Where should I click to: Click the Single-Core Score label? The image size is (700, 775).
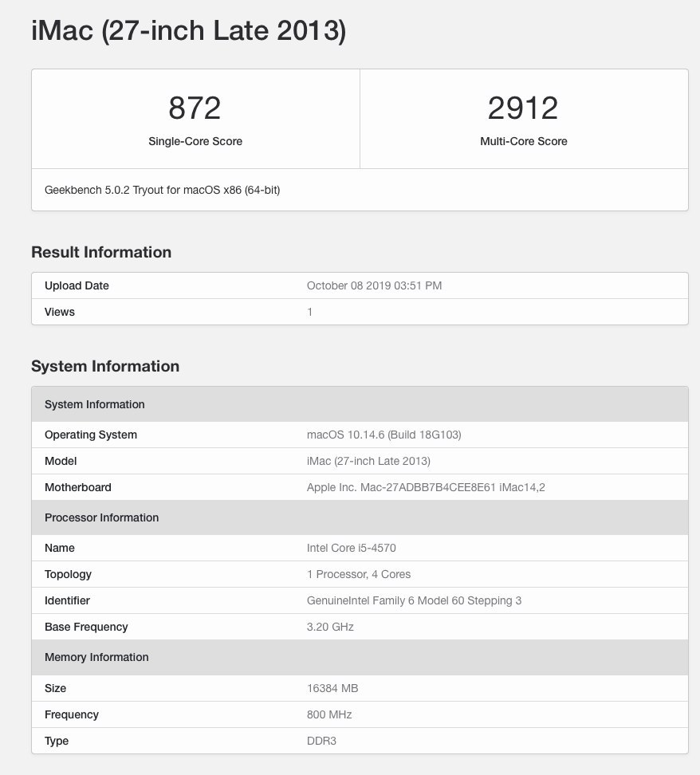tap(195, 141)
